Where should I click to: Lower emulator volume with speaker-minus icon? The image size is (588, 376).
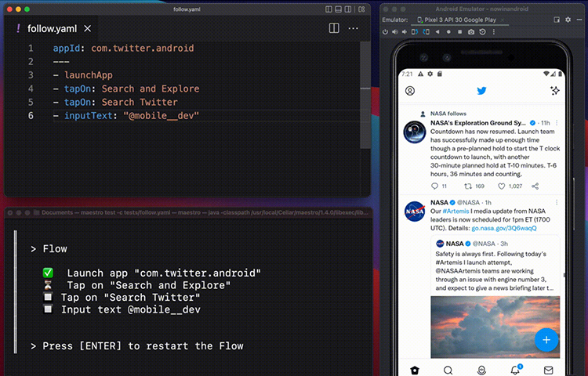405,32
